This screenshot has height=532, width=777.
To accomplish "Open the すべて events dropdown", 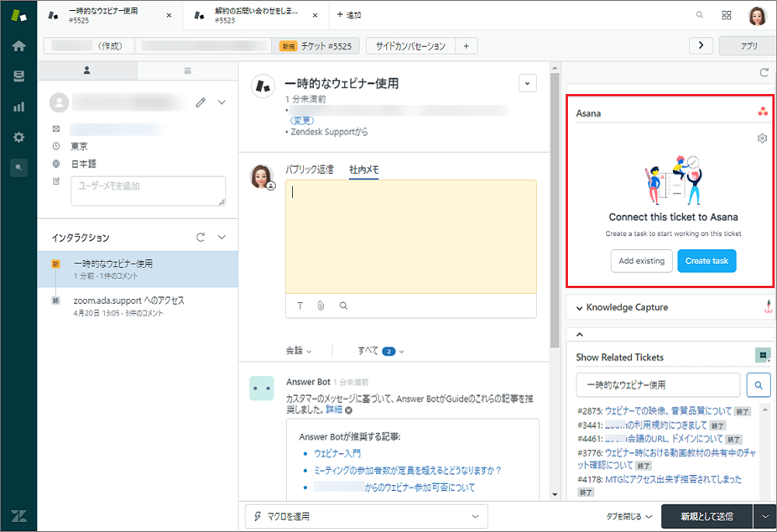I will 381,351.
